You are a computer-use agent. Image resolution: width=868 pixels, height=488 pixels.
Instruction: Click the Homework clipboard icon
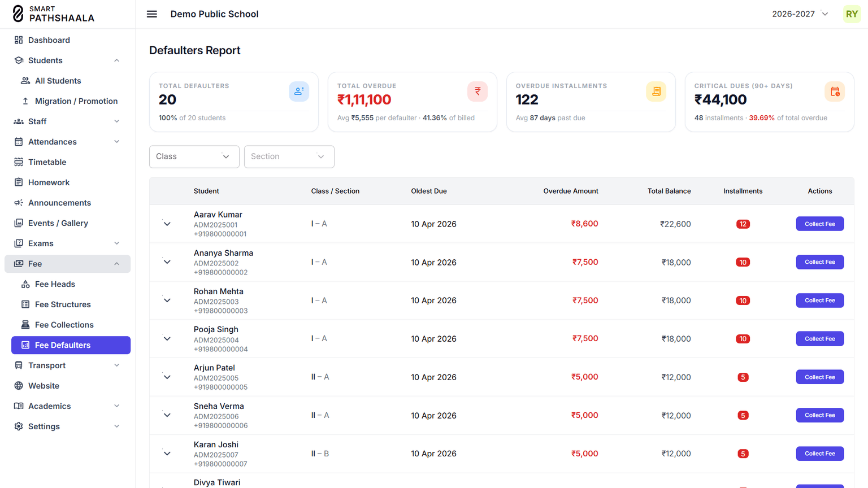(x=19, y=182)
